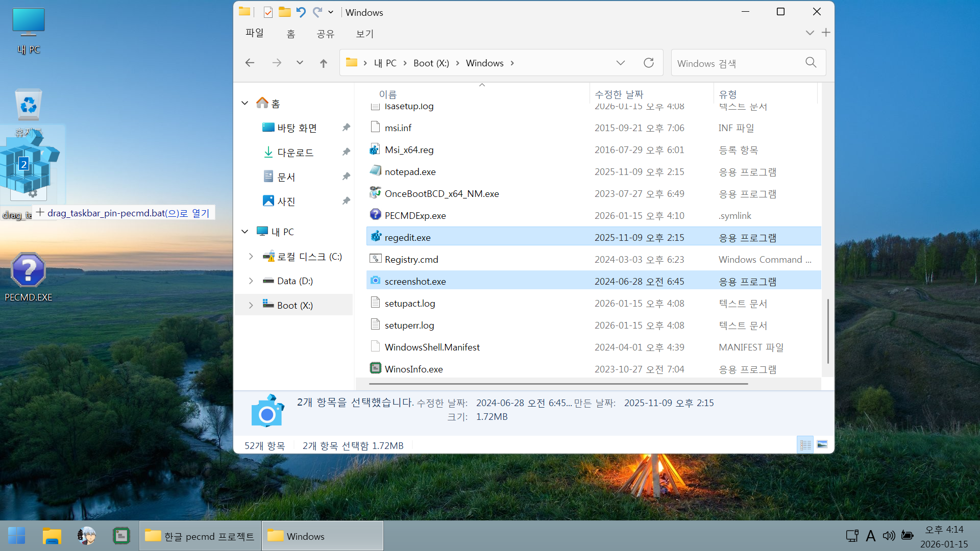Viewport: 980px width, 551px height.
Task: Click the properties checkmark icon in title bar
Action: 268,12
